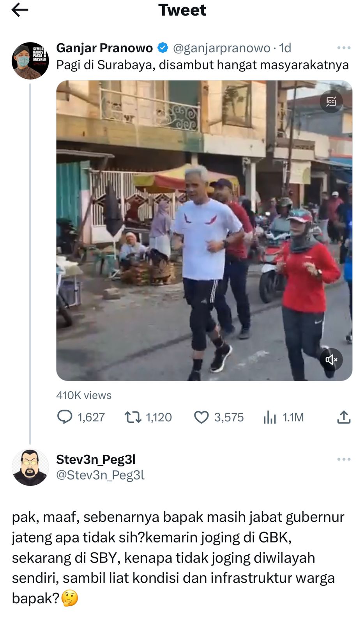Reply to tweet via comment icon

tap(65, 417)
